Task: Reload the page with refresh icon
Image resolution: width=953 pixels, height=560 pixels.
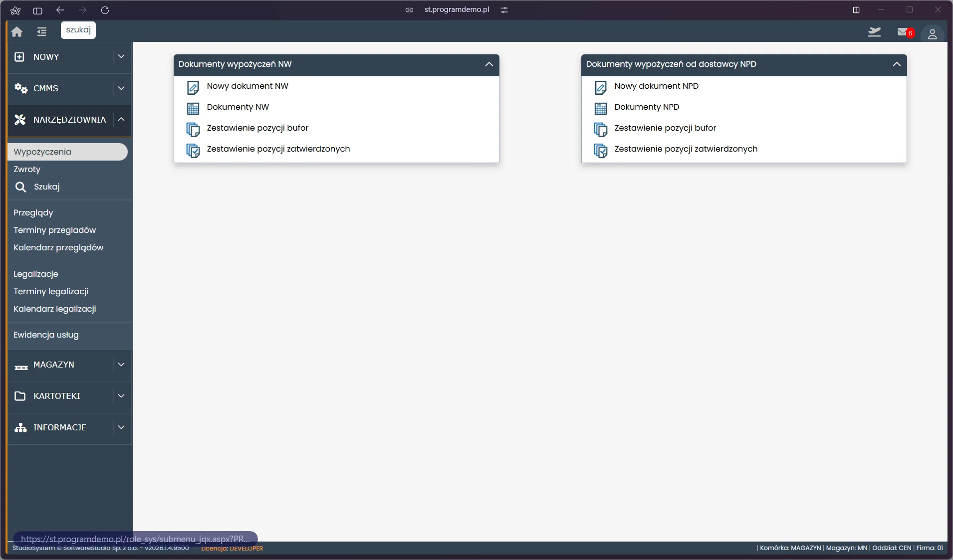Action: 105,10
